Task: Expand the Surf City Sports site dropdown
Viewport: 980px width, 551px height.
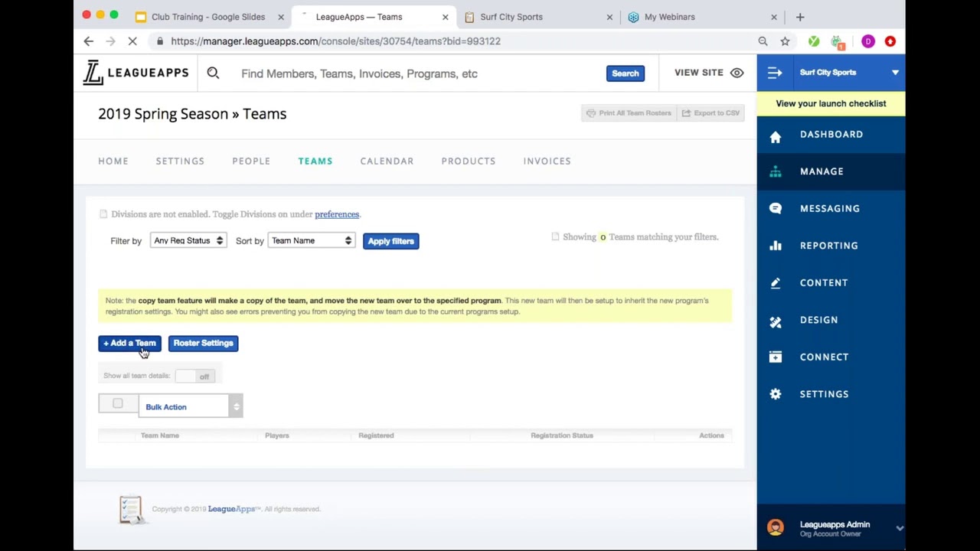Action: click(x=895, y=73)
